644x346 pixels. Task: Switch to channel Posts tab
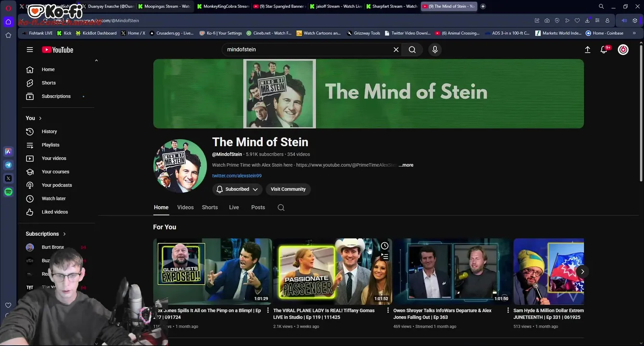coord(258,208)
